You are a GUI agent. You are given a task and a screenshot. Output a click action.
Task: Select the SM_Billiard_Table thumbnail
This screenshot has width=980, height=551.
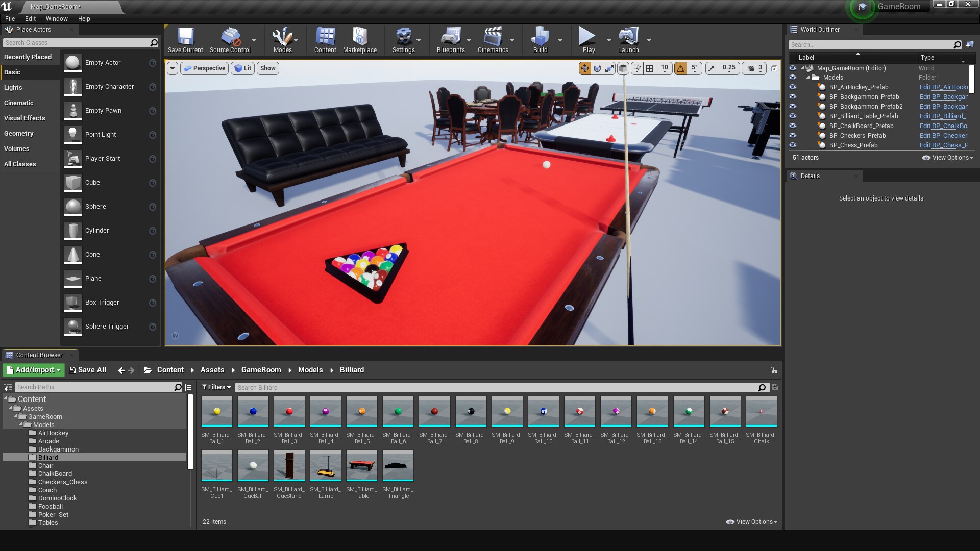click(x=361, y=465)
